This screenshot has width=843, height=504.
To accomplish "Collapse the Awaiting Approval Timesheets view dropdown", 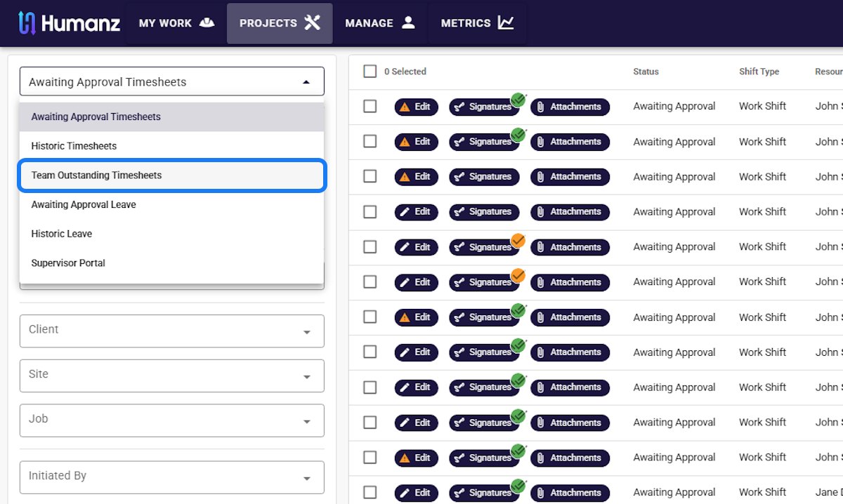I will pyautogui.click(x=172, y=81).
